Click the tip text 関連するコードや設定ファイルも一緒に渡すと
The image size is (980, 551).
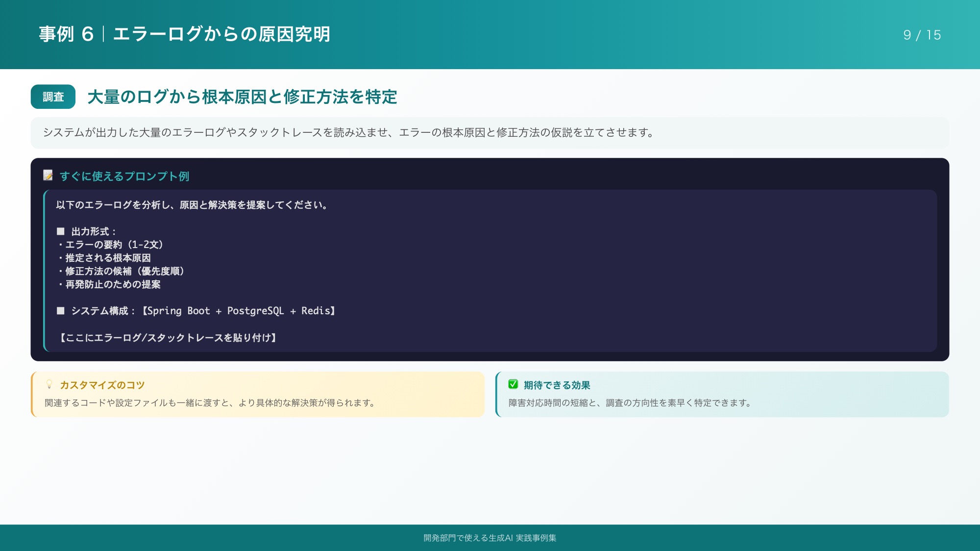click(x=210, y=403)
